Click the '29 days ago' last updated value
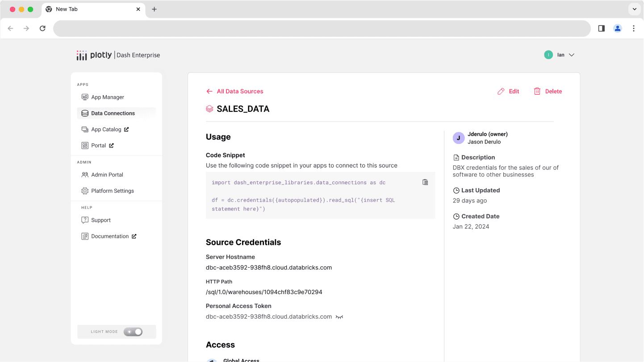 click(x=470, y=201)
